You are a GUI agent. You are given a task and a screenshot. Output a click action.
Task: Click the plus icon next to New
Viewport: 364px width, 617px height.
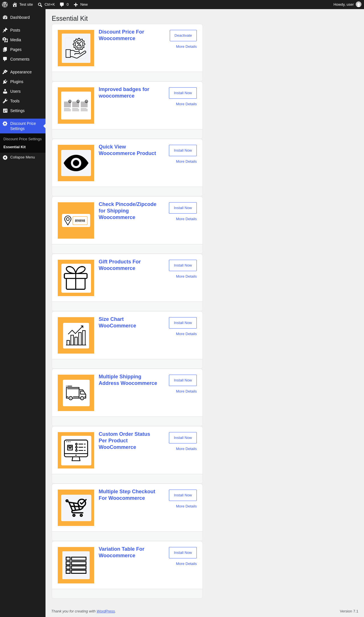(x=76, y=5)
